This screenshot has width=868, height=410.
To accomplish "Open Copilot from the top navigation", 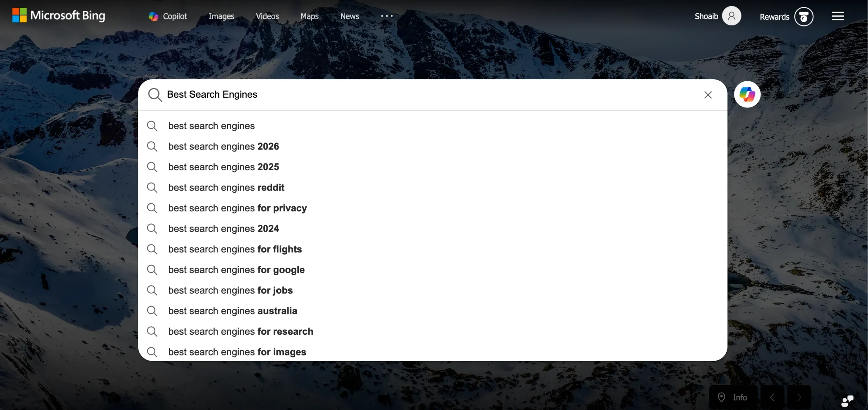I will (168, 16).
